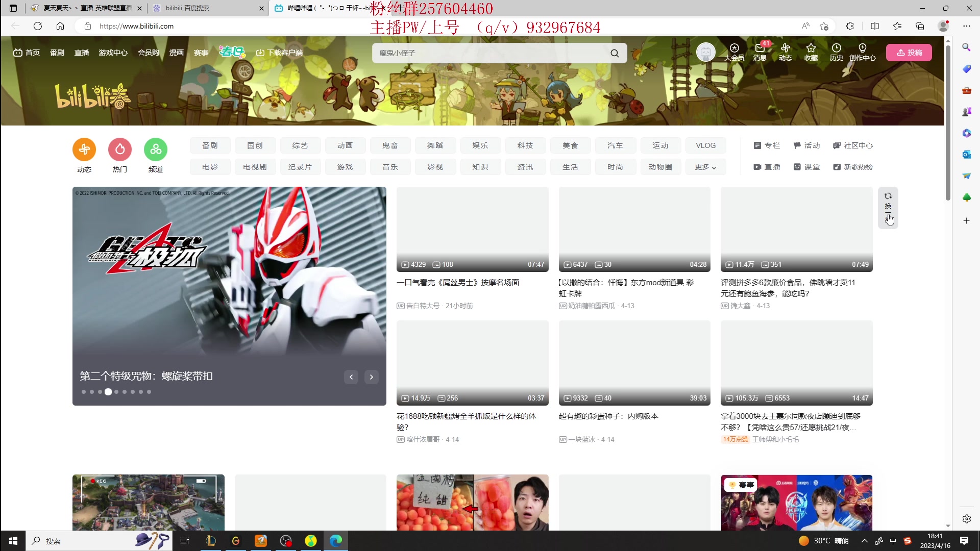Expand the 更多 categories dropdown
The image size is (980, 551).
705,167
